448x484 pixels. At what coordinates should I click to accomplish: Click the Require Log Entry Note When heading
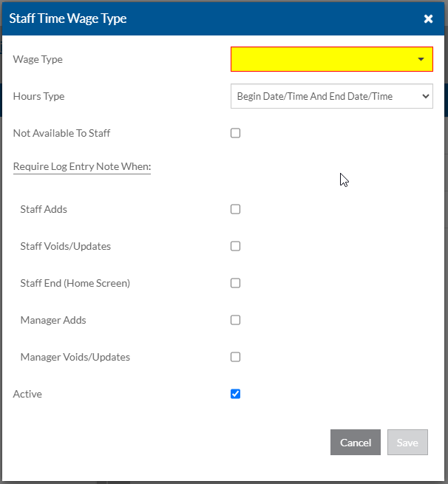[x=82, y=166]
